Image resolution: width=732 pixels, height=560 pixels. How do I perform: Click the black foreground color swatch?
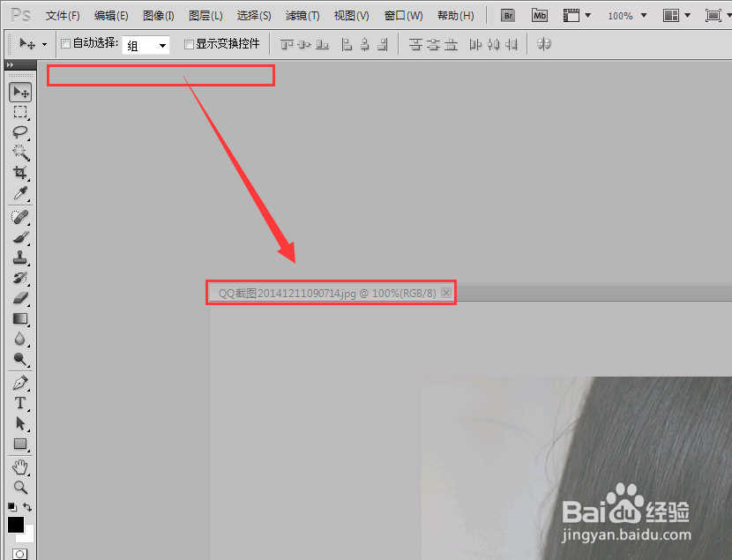pyautogui.click(x=15, y=525)
